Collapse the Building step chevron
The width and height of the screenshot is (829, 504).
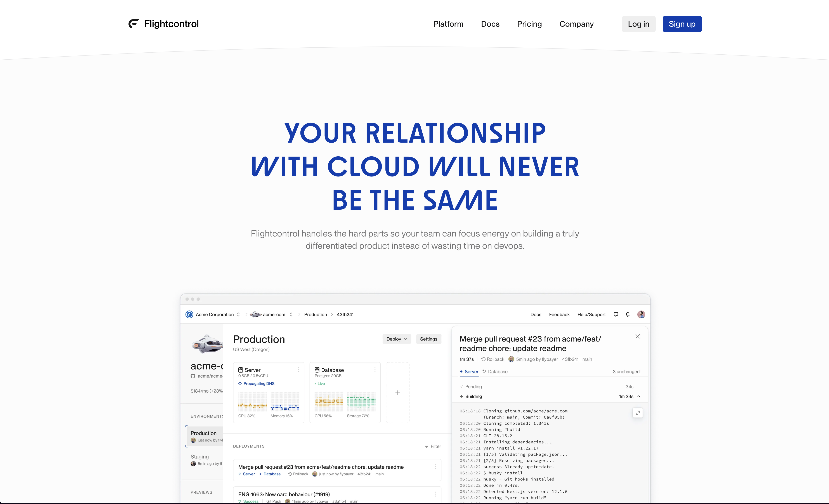pyautogui.click(x=638, y=396)
